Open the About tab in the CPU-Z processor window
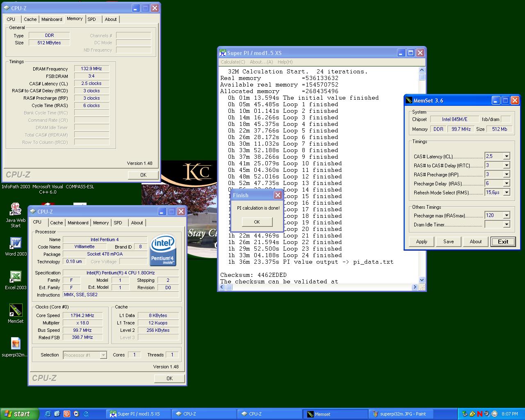525x420 pixels. point(137,223)
